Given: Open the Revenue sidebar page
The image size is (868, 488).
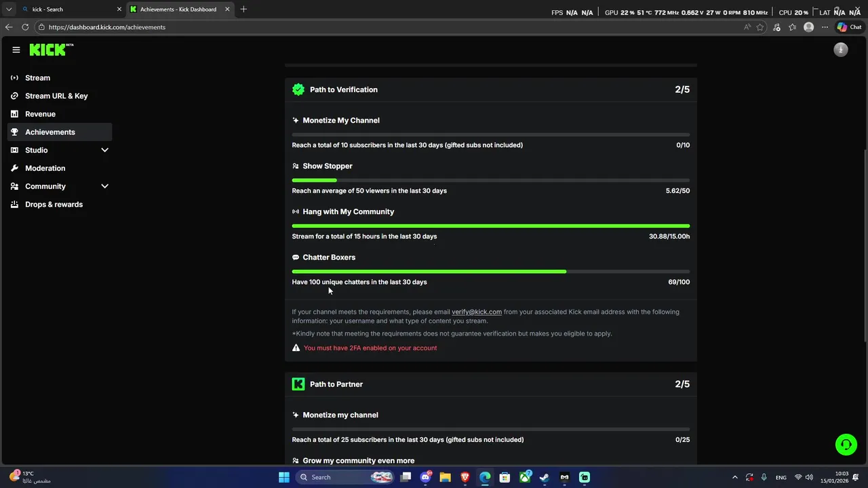Looking at the screenshot, I should tap(60, 114).
